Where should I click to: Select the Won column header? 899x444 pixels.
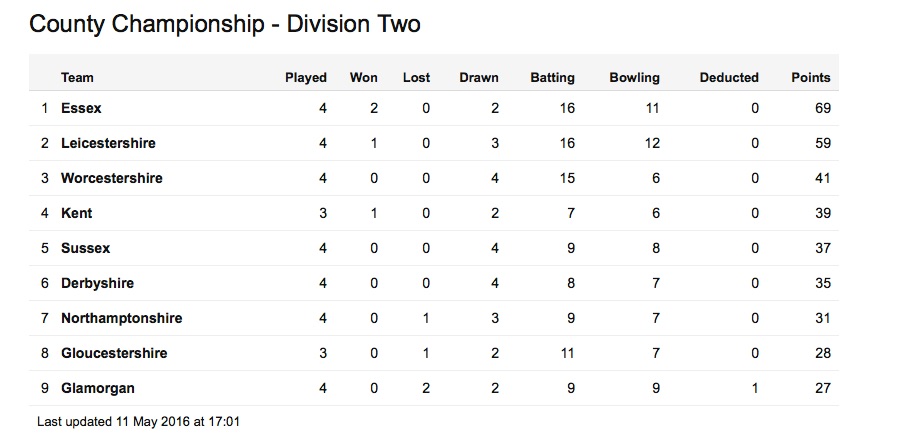(363, 77)
